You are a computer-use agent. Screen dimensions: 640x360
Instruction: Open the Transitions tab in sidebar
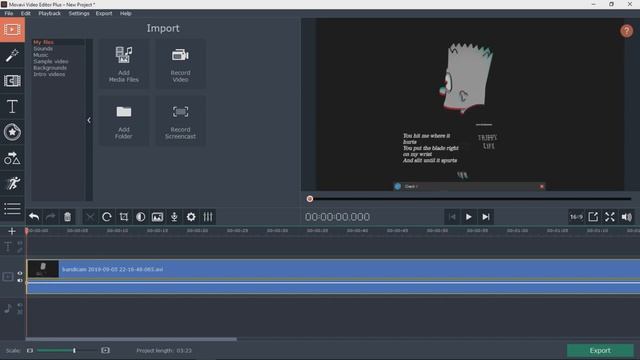12,81
